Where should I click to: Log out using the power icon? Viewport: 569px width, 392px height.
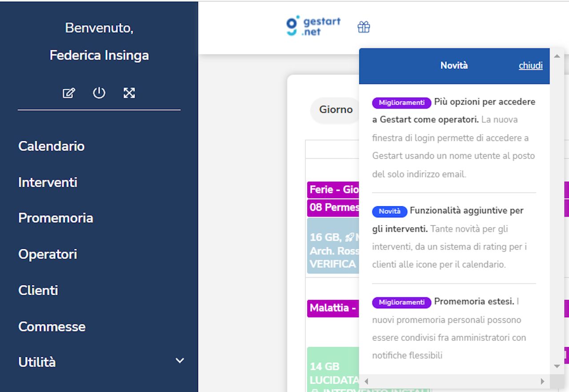click(x=99, y=93)
